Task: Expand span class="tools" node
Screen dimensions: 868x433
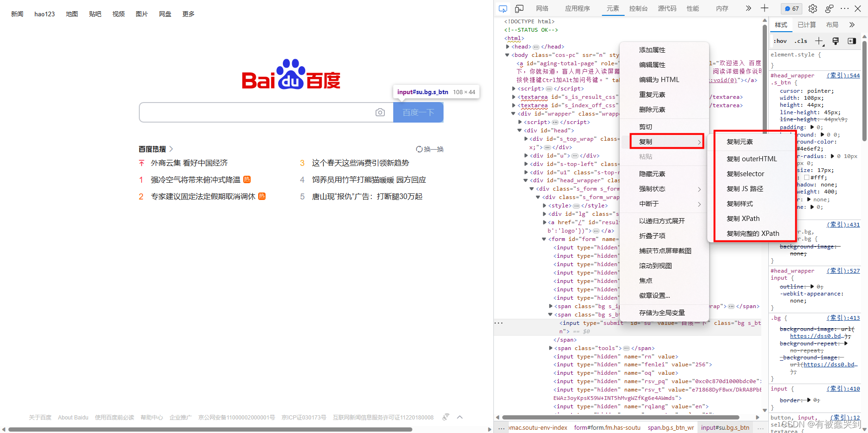Action: pyautogui.click(x=550, y=348)
